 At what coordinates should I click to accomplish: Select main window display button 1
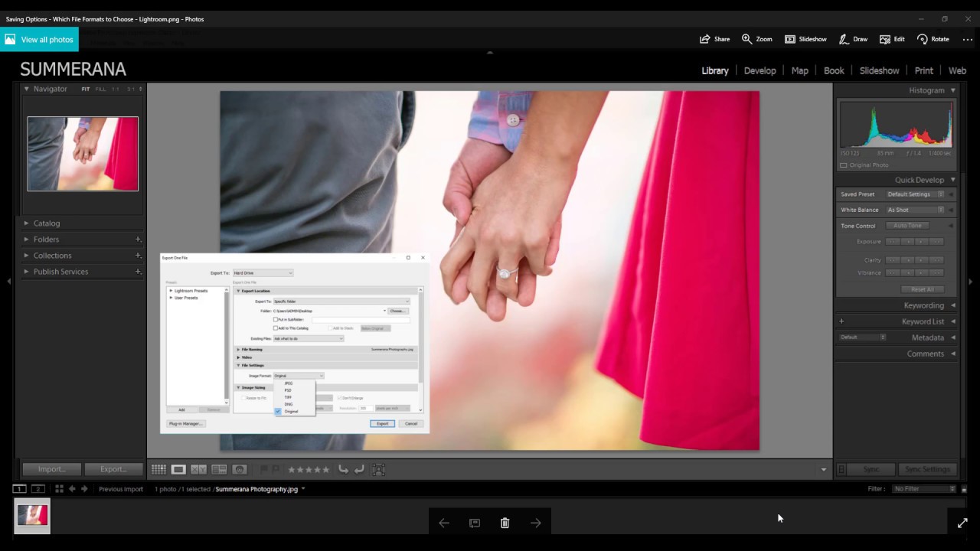(x=19, y=489)
